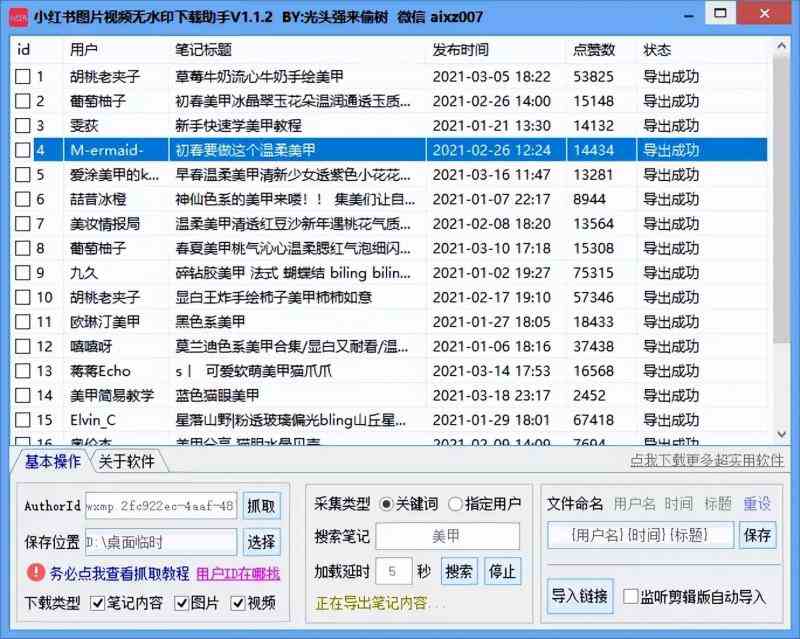Toggle the 图片 download checkbox
The image size is (800, 639).
click(x=181, y=603)
